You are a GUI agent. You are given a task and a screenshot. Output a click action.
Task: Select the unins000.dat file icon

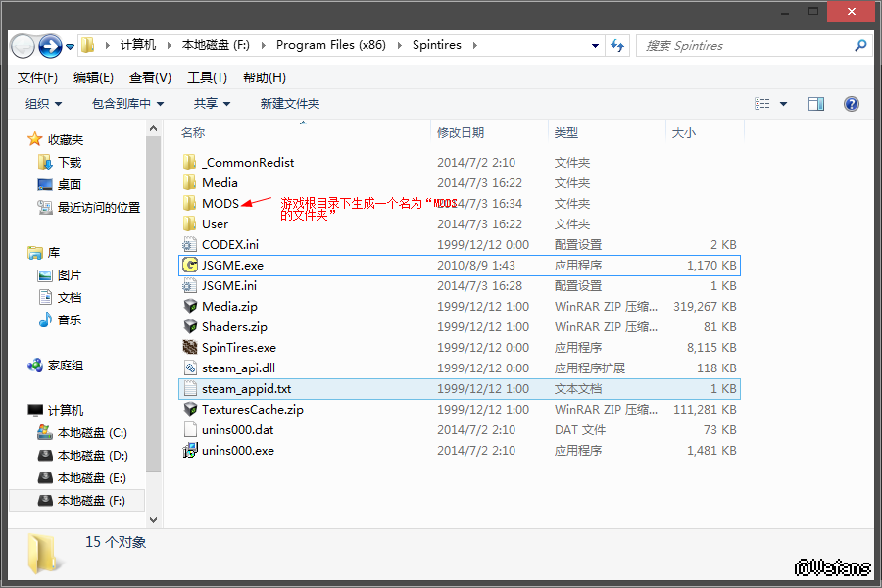click(x=190, y=430)
